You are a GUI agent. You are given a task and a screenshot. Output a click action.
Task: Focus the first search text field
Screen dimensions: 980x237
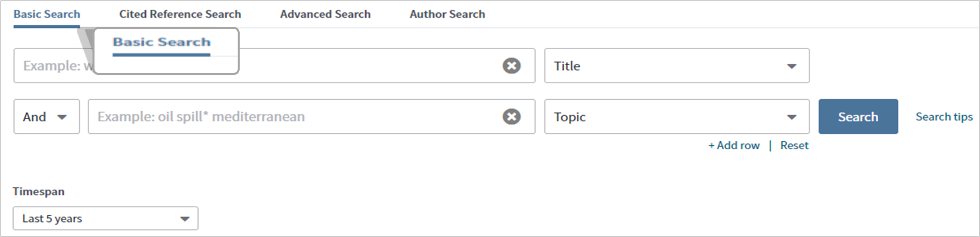pos(360,66)
